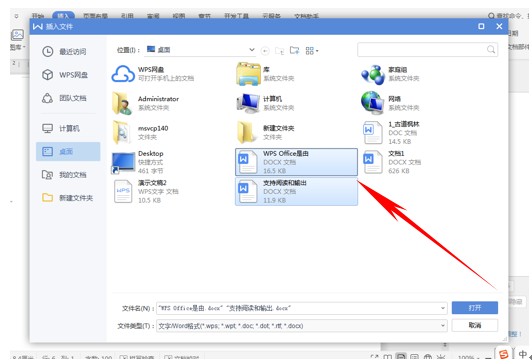Create a new folder with toolbar icon

(294, 51)
